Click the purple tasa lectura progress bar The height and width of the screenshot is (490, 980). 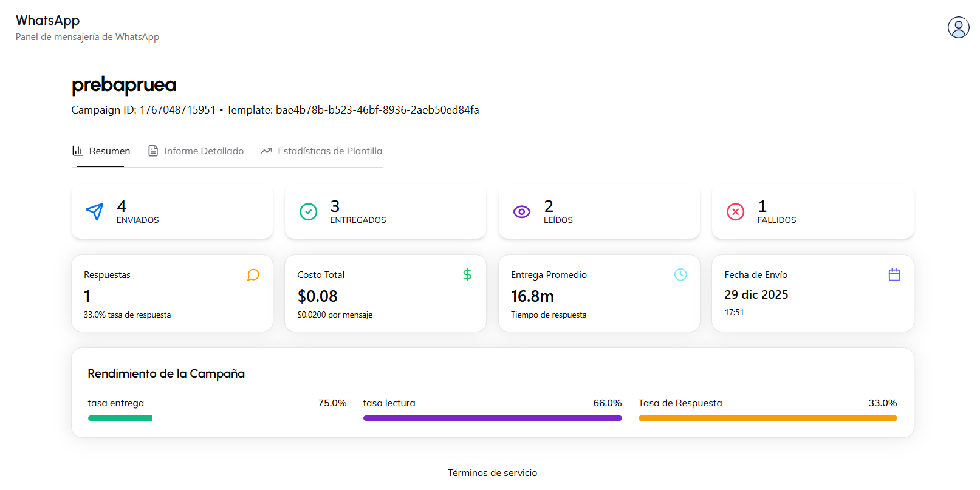[492, 418]
